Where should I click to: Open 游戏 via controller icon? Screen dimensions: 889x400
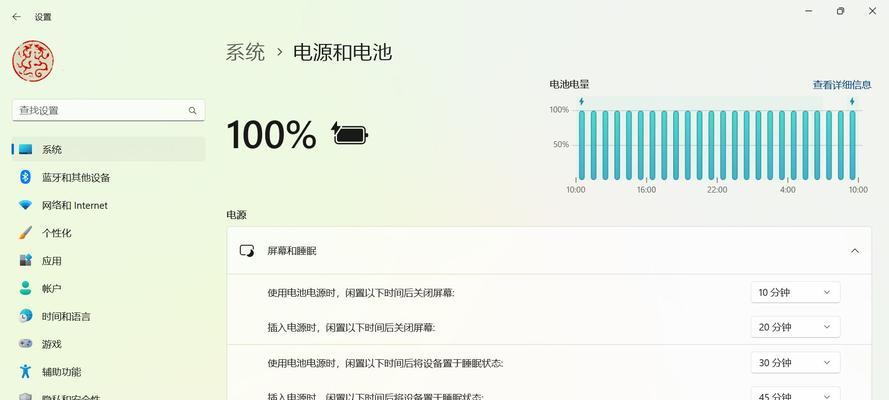tap(26, 343)
